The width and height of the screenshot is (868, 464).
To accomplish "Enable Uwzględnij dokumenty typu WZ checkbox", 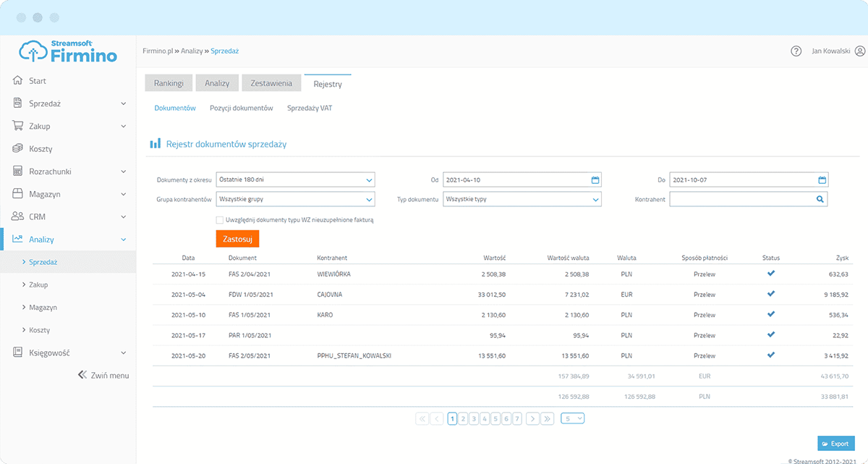I will [x=219, y=219].
